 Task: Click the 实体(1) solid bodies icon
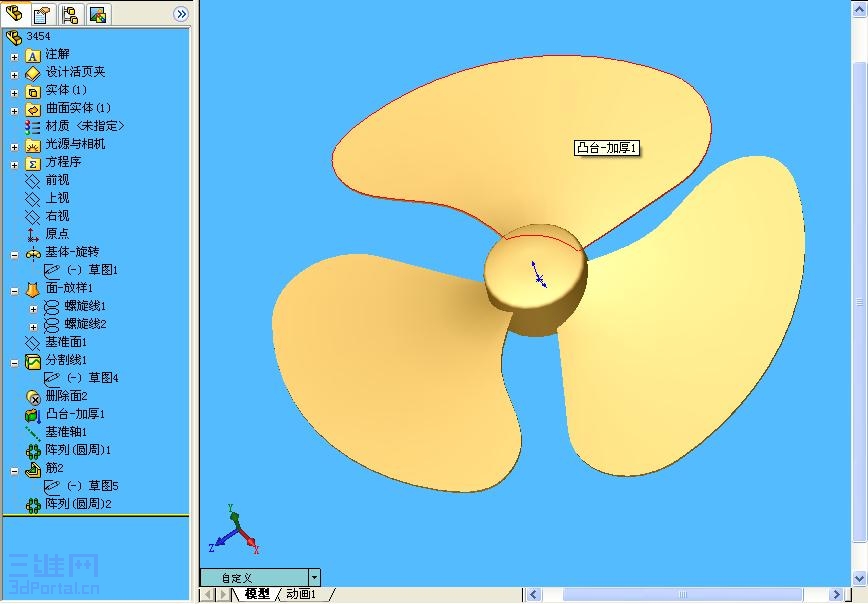[33, 92]
